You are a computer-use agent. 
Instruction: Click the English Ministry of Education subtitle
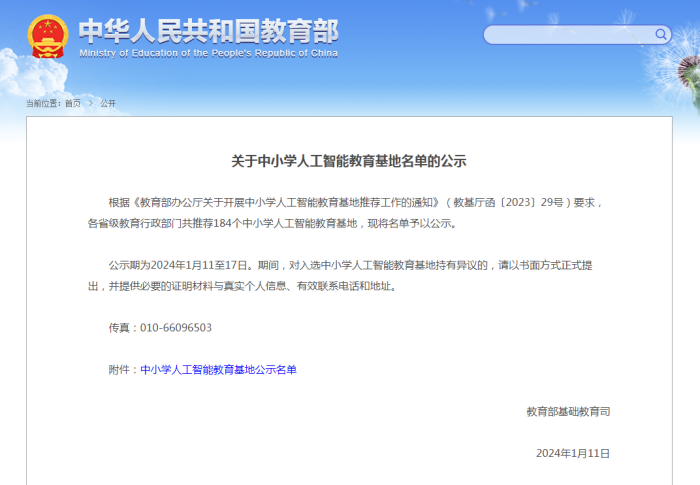[x=208, y=53]
